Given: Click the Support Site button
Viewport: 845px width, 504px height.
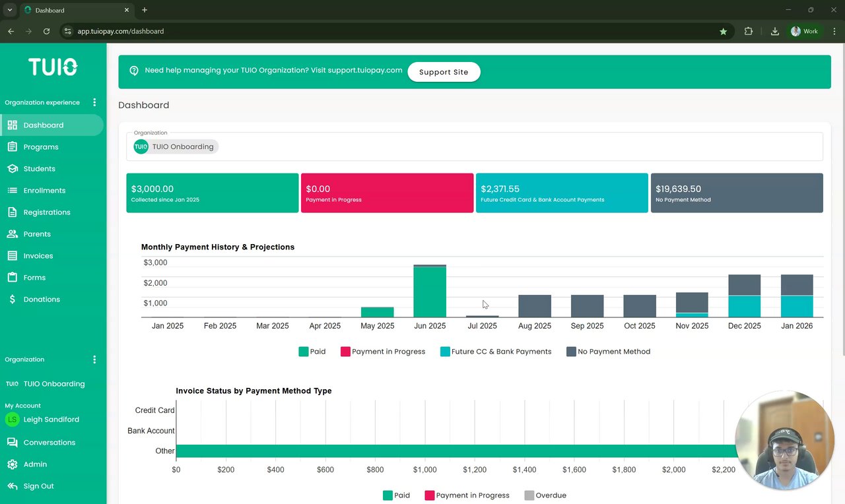Looking at the screenshot, I should click(x=444, y=72).
